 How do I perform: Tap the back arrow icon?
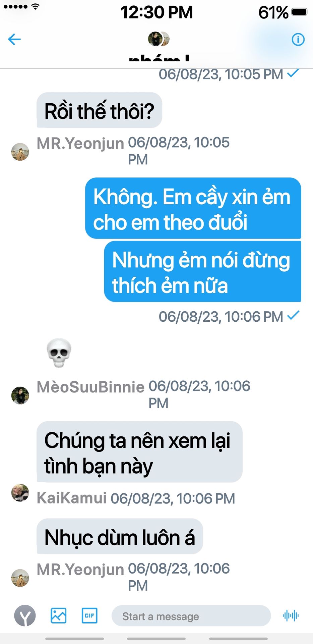pyautogui.click(x=14, y=40)
